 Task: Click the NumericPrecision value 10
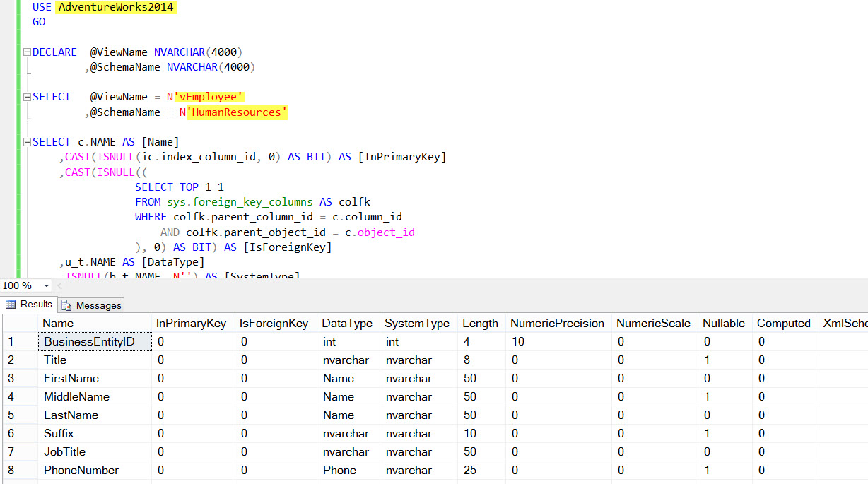[x=558, y=342]
